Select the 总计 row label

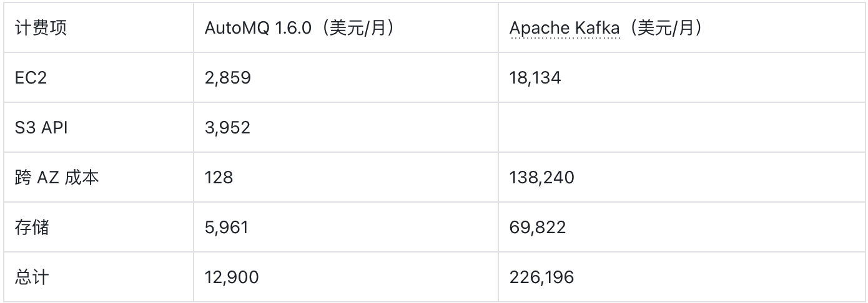pos(32,277)
